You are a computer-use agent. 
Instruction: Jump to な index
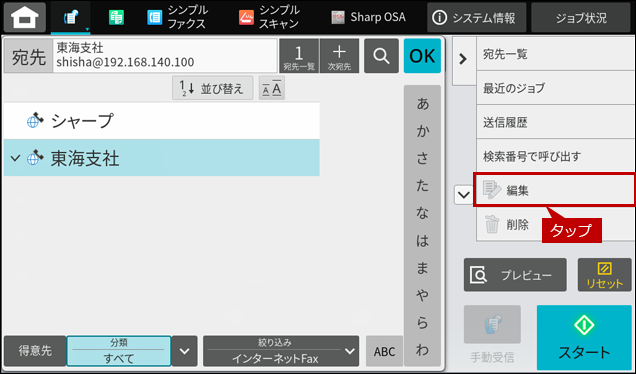422,213
